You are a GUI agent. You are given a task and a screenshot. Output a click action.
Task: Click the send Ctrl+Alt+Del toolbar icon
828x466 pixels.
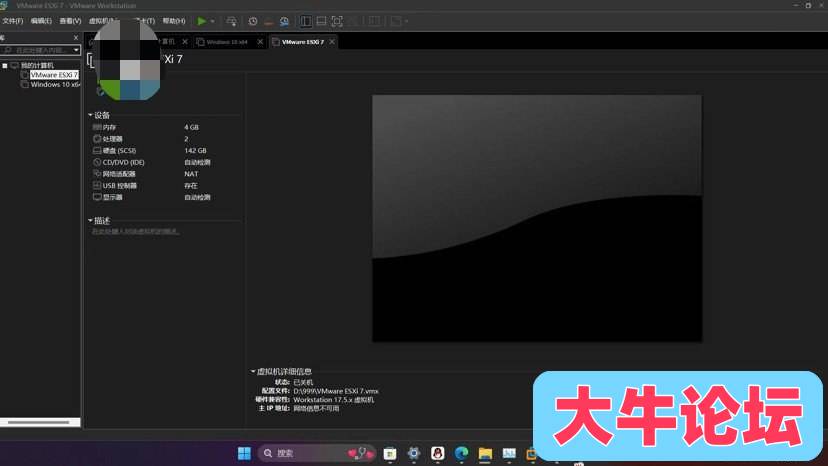coord(231,21)
